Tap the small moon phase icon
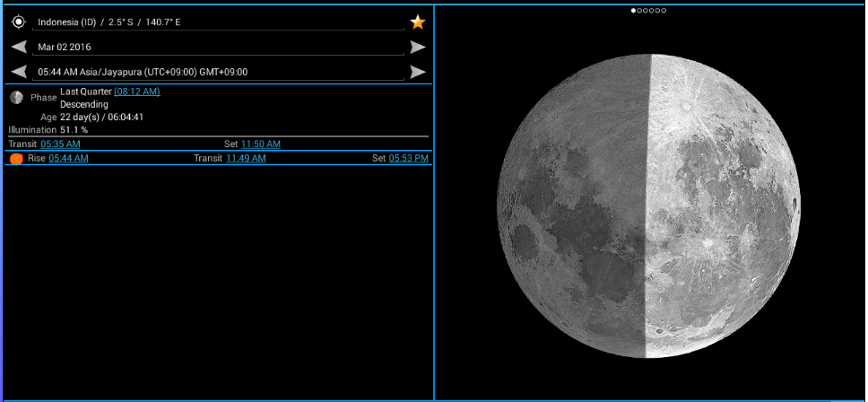Viewport: 868px width, 402px height. click(17, 98)
